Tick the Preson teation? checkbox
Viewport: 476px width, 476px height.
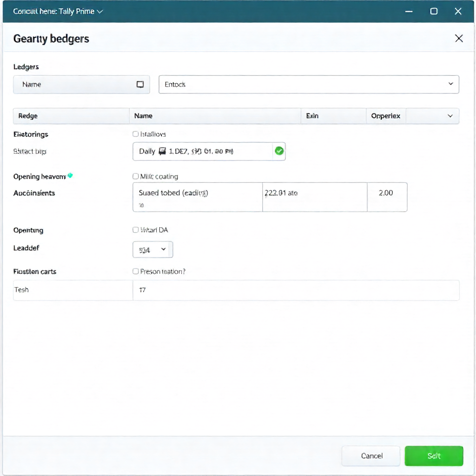pyautogui.click(x=136, y=271)
